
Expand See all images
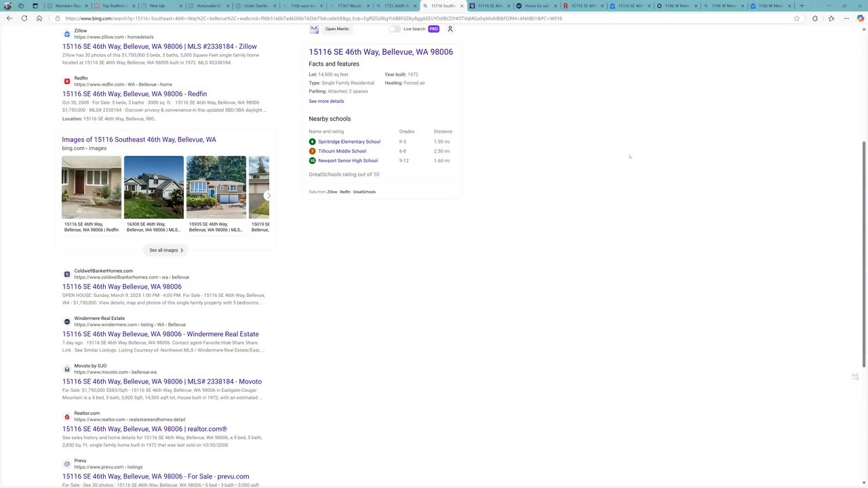pos(166,250)
